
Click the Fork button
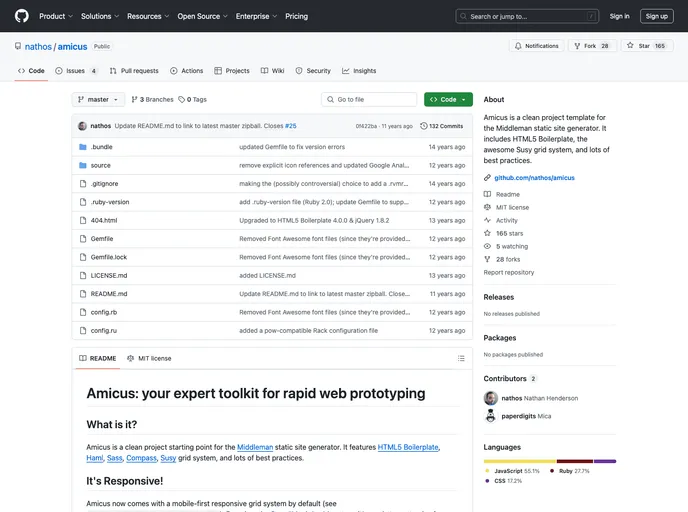point(592,46)
